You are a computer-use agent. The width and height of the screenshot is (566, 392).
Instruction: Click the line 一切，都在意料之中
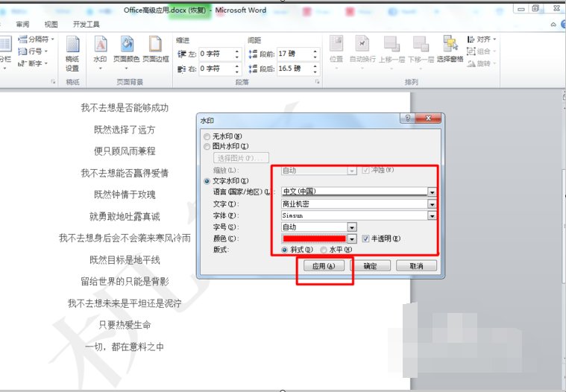125,347
